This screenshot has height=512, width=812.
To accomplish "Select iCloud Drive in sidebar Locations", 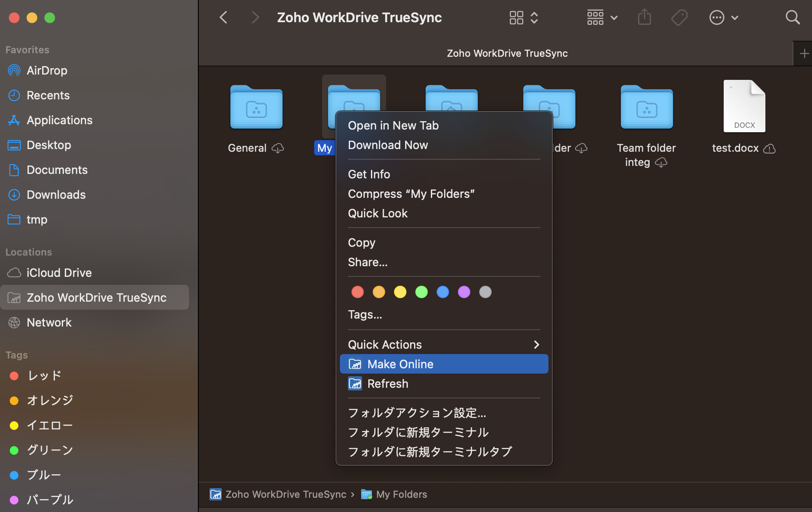I will pos(59,273).
